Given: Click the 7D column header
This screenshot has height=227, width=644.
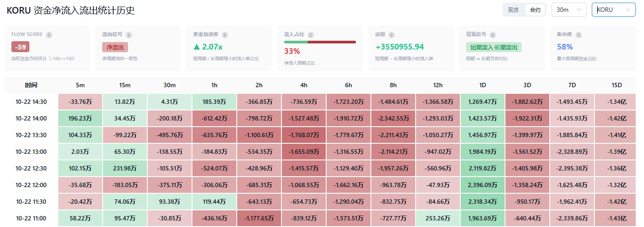Looking at the screenshot, I should point(572,85).
